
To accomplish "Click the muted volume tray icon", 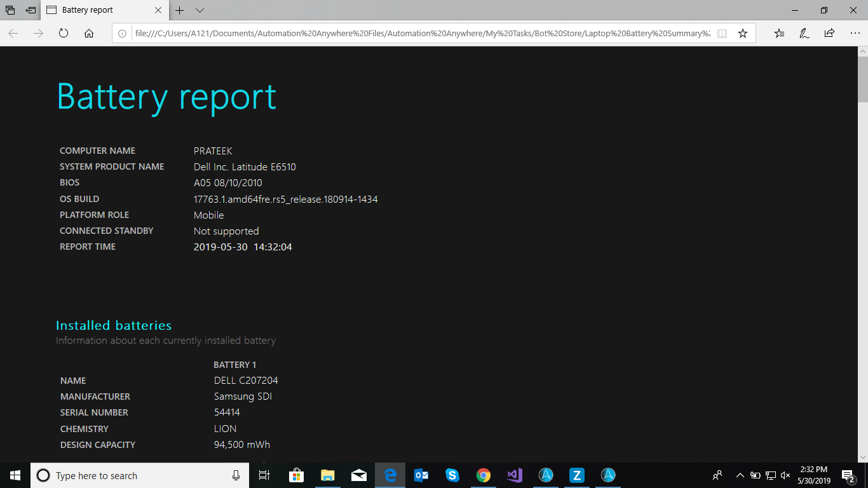I will (785, 475).
